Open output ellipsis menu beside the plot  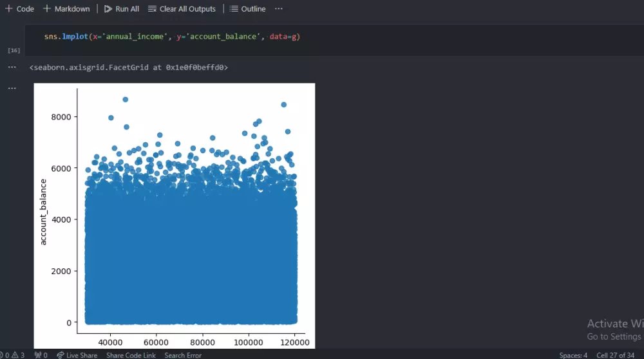click(12, 87)
